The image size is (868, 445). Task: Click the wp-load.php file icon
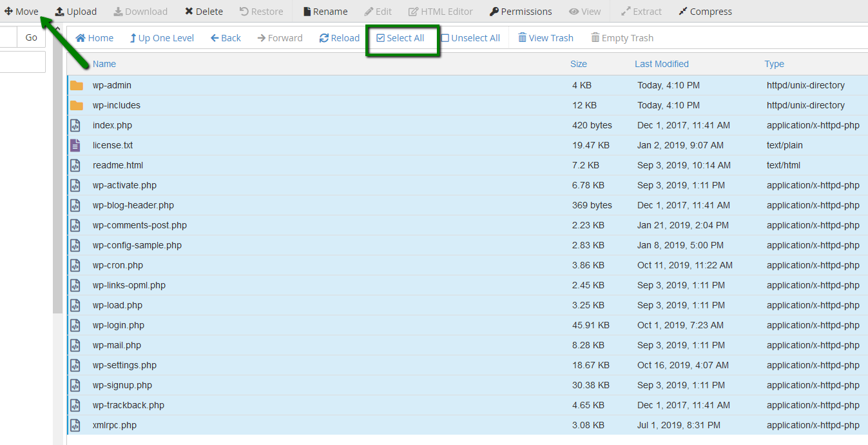[75, 305]
